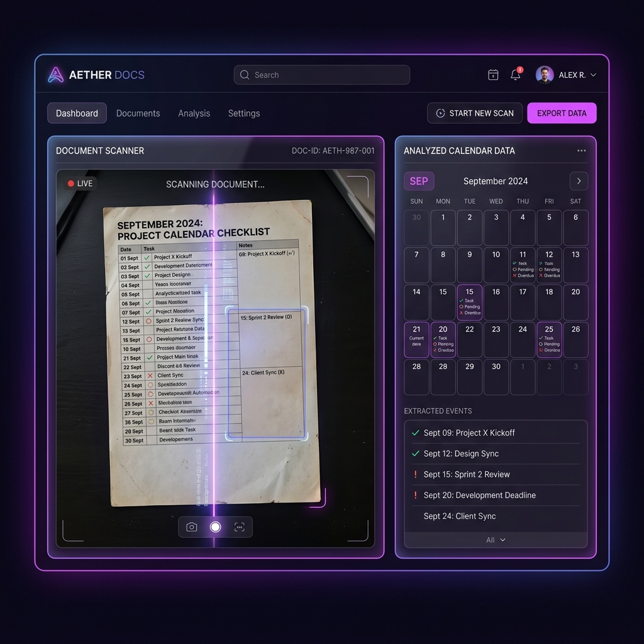Click the green check beside Sept 09 event
This screenshot has width=644, height=644.
point(415,433)
